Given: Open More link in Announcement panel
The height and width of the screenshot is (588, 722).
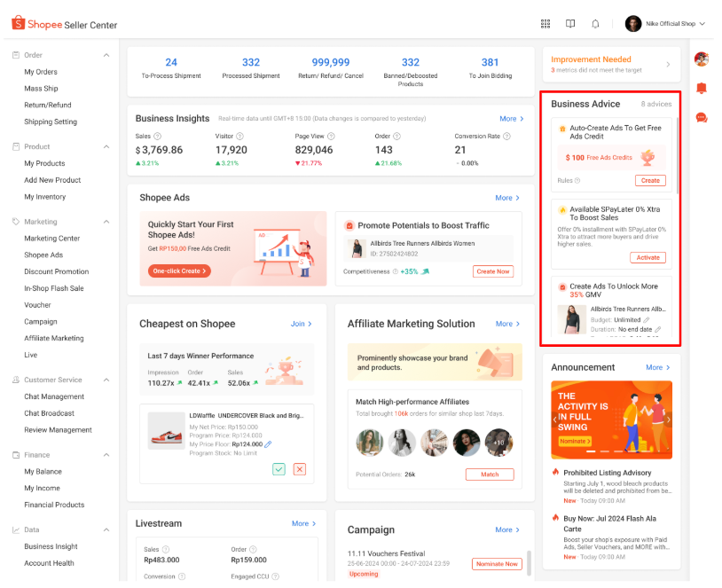Looking at the screenshot, I should point(658,367).
